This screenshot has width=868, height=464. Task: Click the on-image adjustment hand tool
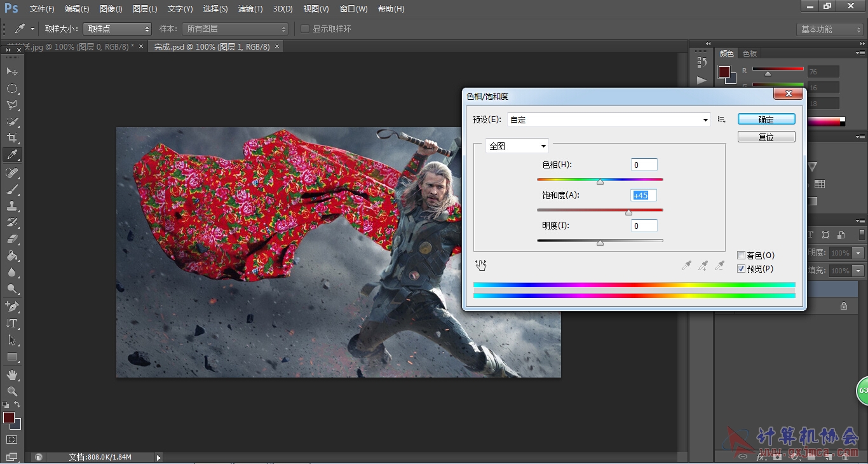point(481,265)
